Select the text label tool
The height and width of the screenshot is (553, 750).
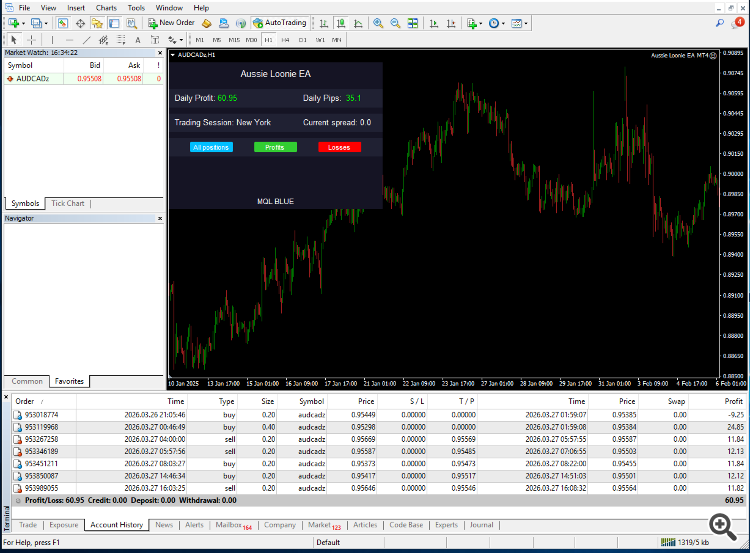click(154, 40)
